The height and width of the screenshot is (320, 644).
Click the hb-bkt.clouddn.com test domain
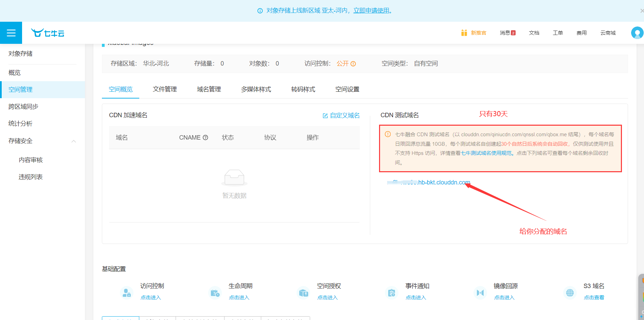(x=429, y=182)
